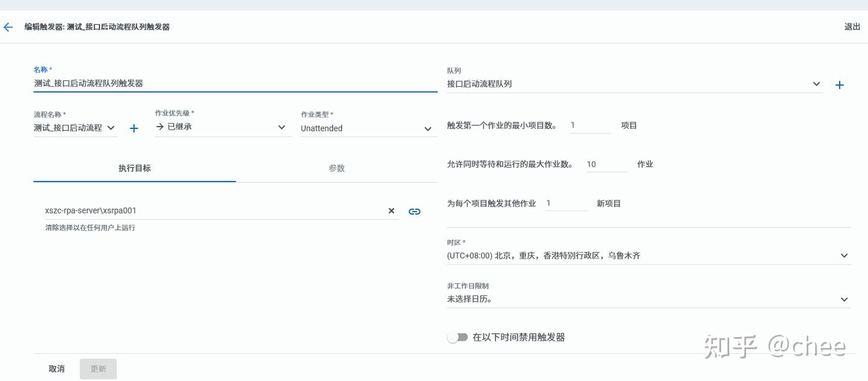
Task: Click the 名称 name input field
Action: [235, 84]
